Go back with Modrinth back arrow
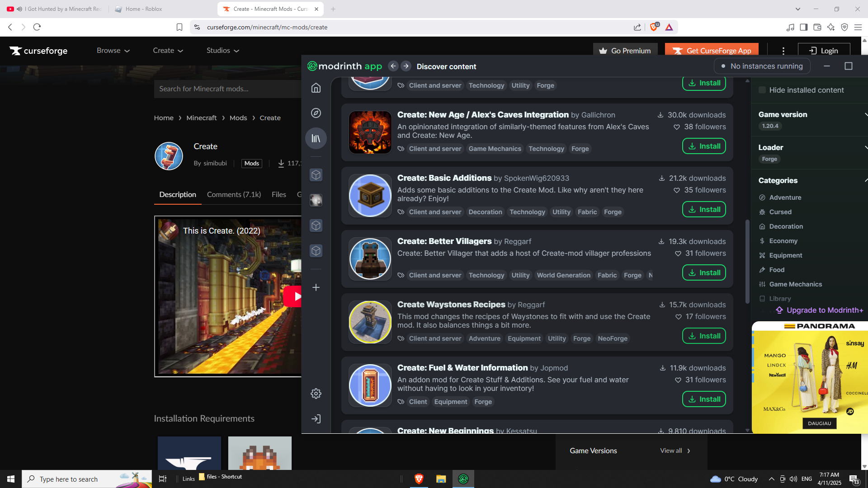This screenshot has width=868, height=488. click(393, 66)
